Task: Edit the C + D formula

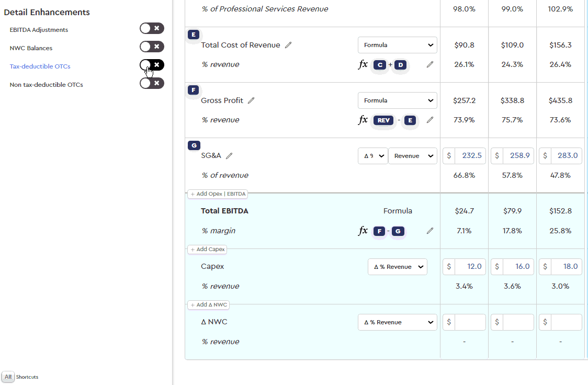Action: coord(430,64)
